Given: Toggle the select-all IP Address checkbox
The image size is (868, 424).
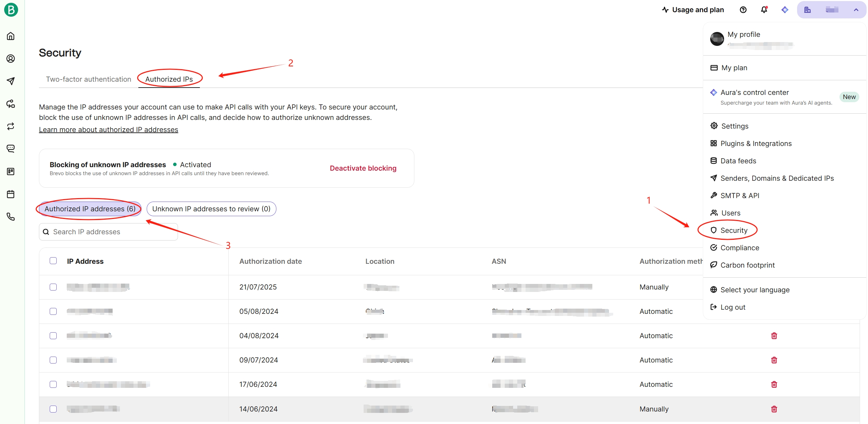Looking at the screenshot, I should (53, 261).
